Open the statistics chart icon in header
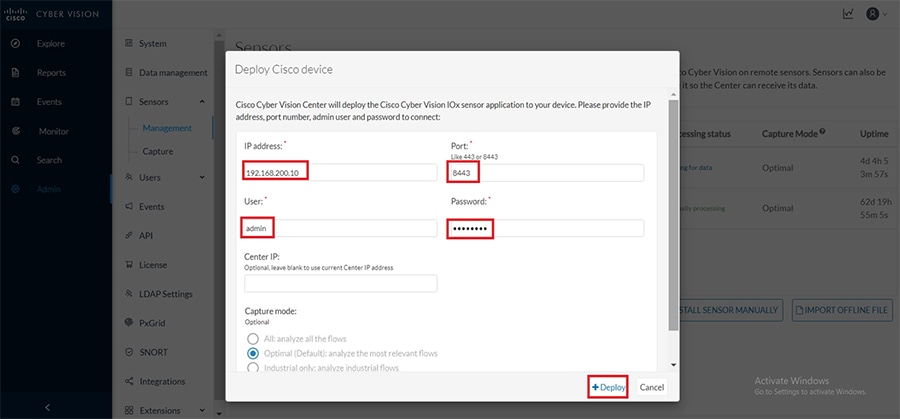The image size is (900, 419). click(848, 14)
